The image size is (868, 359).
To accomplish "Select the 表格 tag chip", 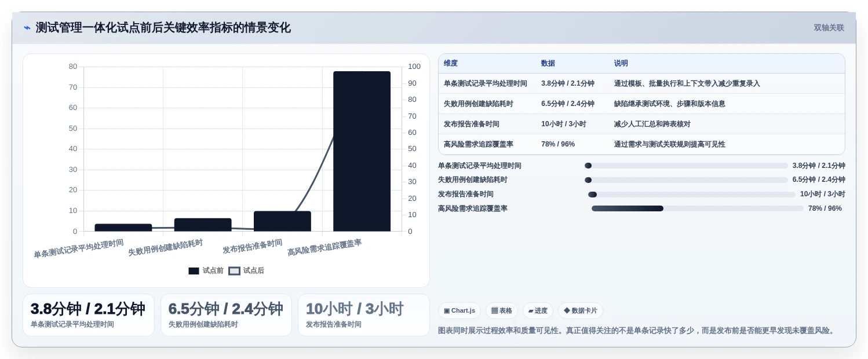I will click(501, 311).
